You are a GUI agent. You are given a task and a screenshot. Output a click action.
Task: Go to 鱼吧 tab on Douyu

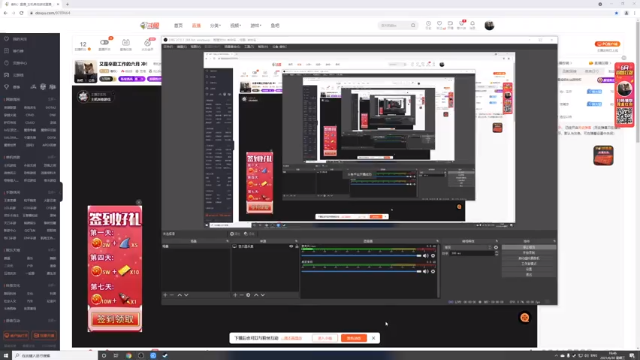[275, 25]
